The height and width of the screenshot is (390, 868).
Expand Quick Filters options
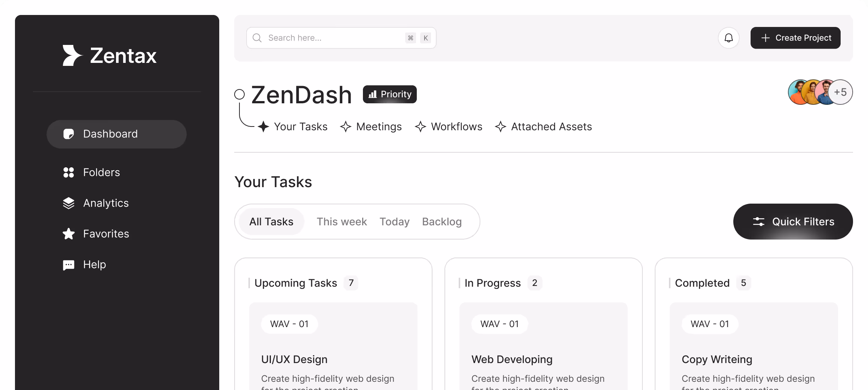click(793, 222)
